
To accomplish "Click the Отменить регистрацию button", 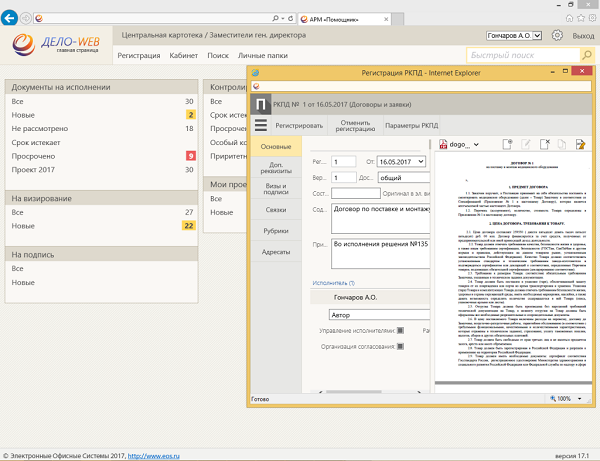I will click(355, 125).
